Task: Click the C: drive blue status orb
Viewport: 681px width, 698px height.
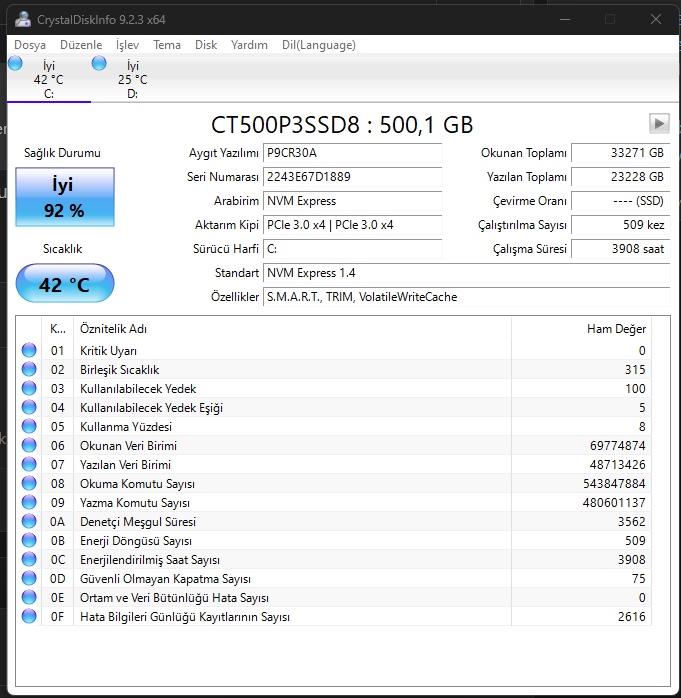Action: tap(15, 63)
